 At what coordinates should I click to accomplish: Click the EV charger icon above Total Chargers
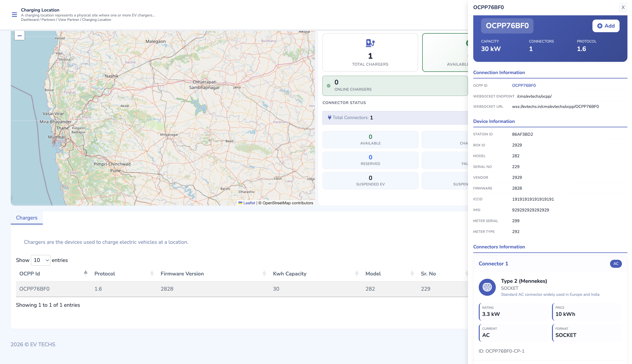pos(370,43)
